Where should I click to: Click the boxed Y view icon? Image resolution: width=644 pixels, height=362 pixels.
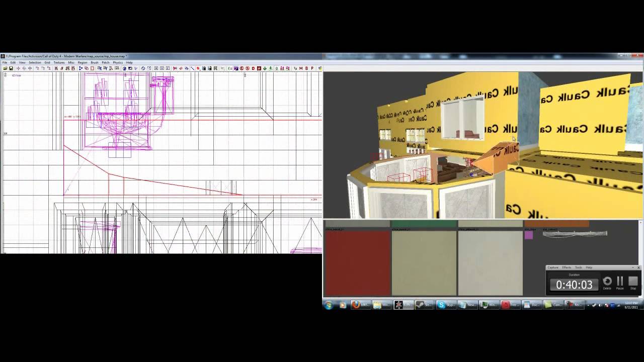click(x=162, y=68)
